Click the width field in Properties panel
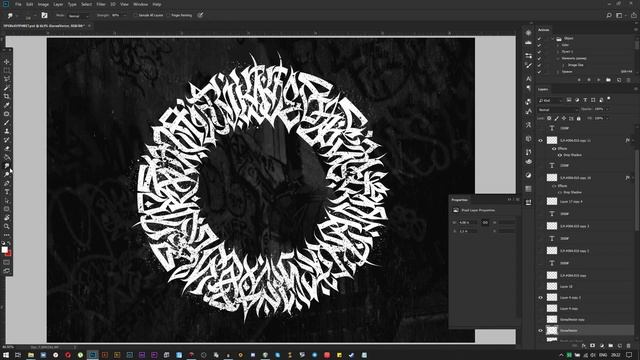The height and width of the screenshot is (360, 640). pos(468,222)
